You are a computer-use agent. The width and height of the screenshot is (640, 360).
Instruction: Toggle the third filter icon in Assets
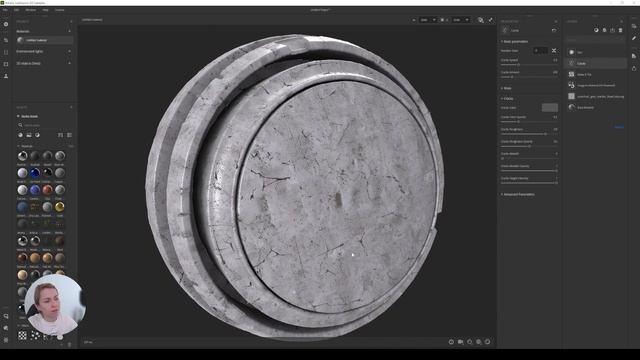[x=37, y=135]
